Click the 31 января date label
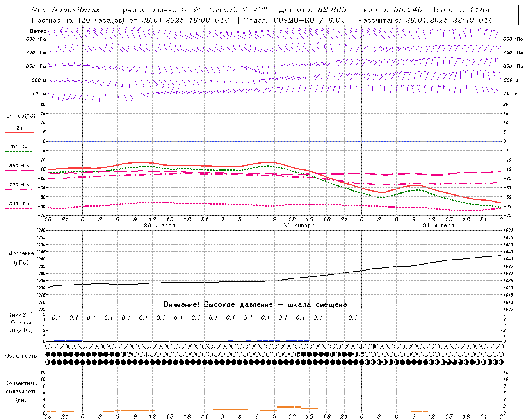 (x=438, y=226)
